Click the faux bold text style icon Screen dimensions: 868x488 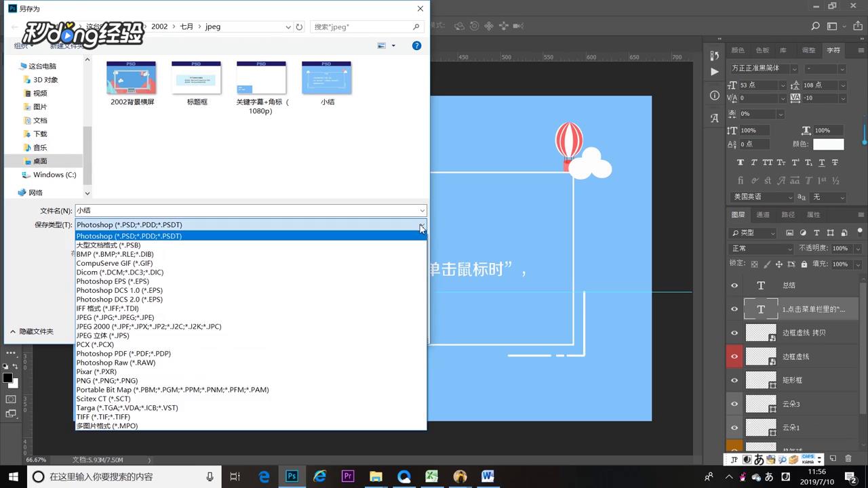point(740,163)
